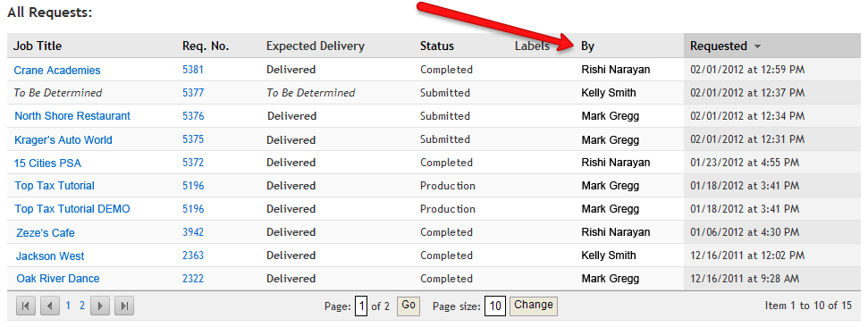The width and height of the screenshot is (868, 327).
Task: Go to the previous page arrow
Action: 50,306
